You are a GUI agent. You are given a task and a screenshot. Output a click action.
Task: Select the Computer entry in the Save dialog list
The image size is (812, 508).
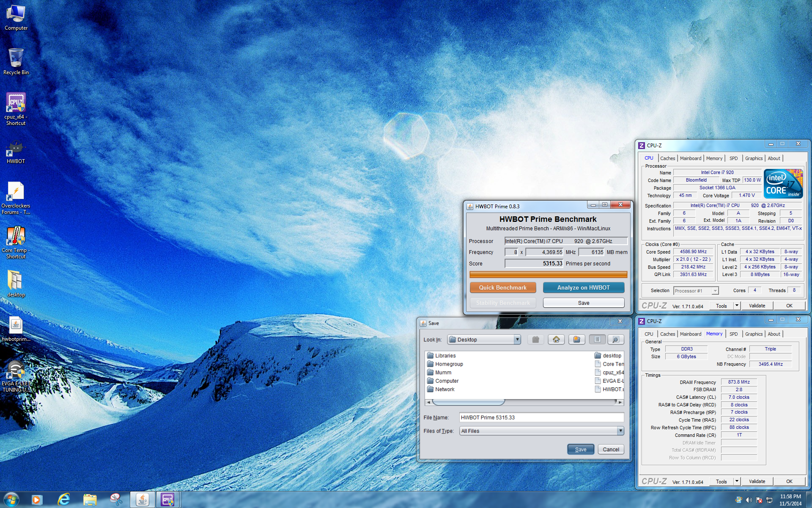coord(442,381)
